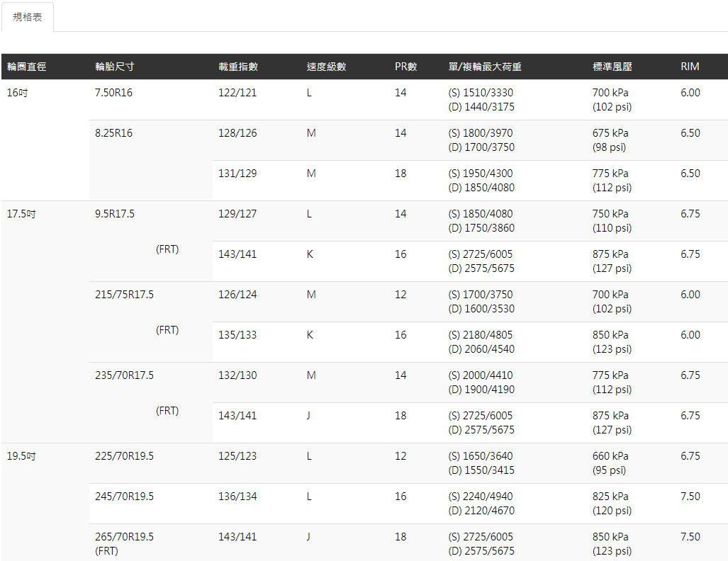
Task: Select the 8.25R16 tire size cell
Action: (x=113, y=133)
